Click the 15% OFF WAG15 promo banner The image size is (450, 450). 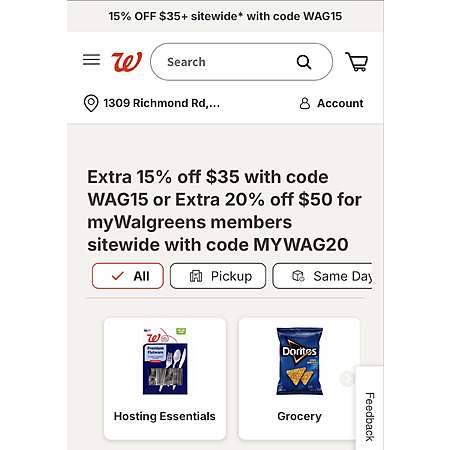coord(225,16)
